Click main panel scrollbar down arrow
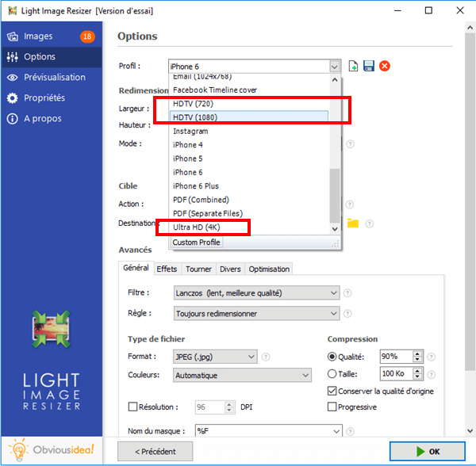 click(470, 431)
